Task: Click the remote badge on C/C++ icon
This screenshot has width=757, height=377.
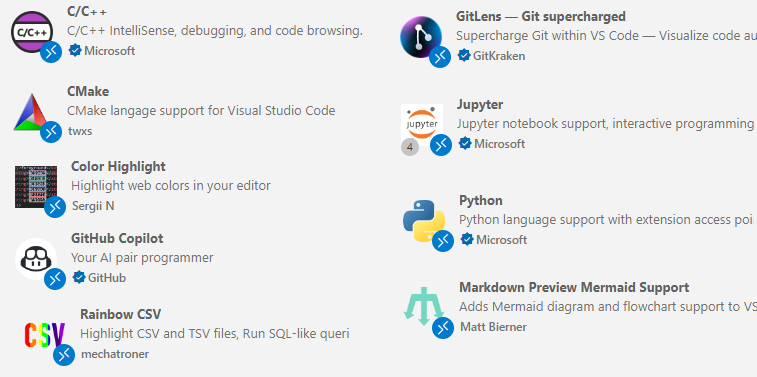Action: [x=51, y=52]
